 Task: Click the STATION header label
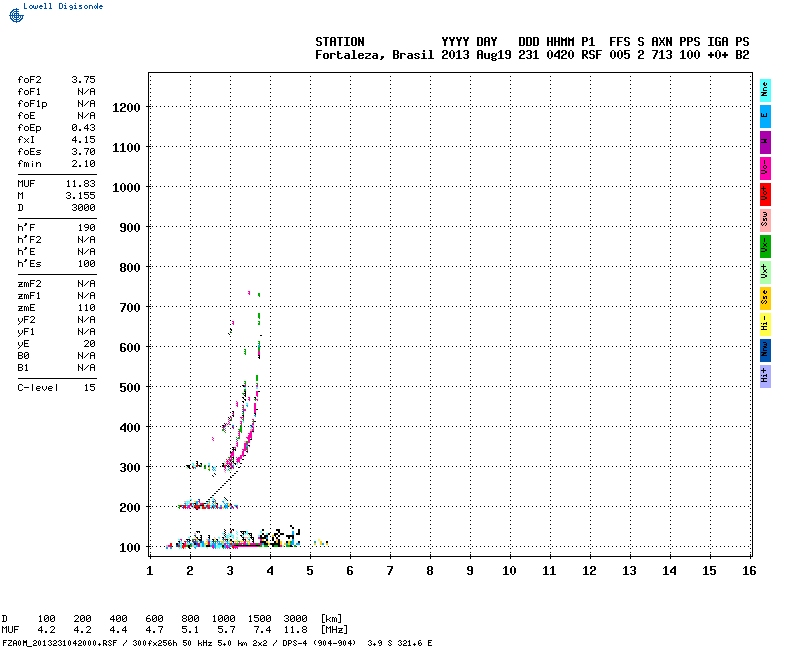(340, 42)
